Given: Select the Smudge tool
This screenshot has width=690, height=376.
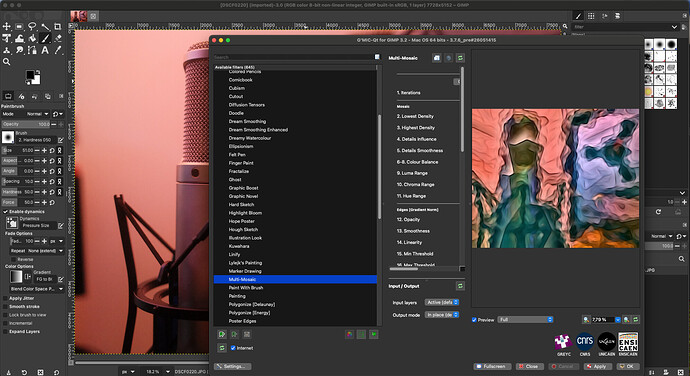Looking at the screenshot, I should click(x=19, y=51).
